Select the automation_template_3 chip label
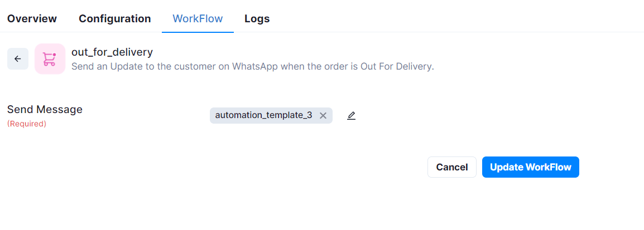This screenshot has height=230, width=644. 263,116
